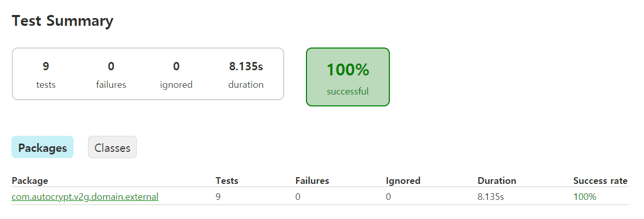
Task: Click the 8.135s duration in the package row
Action: click(491, 197)
